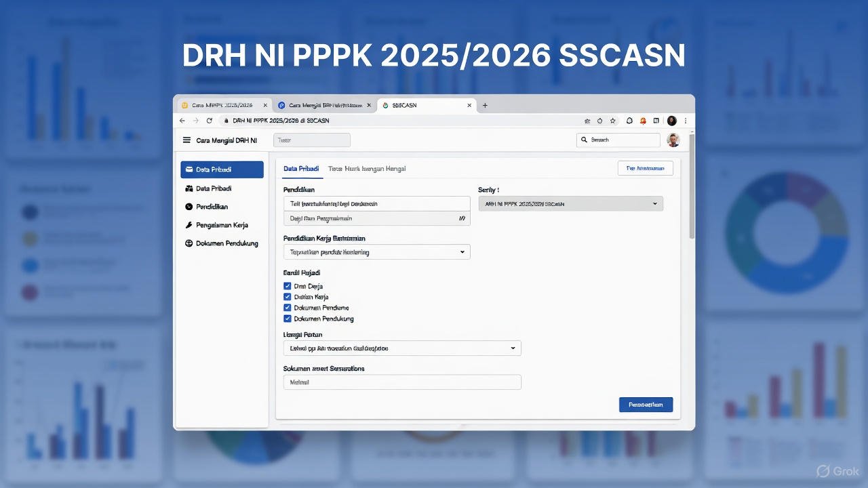Expand the Pendidikan Kerja dropdown

tap(376, 252)
